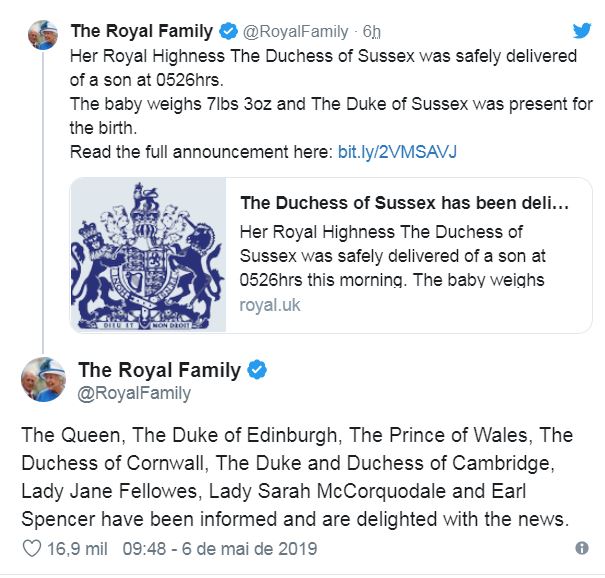Click the @RoyalFamily handle in the top tweet

tap(295, 32)
